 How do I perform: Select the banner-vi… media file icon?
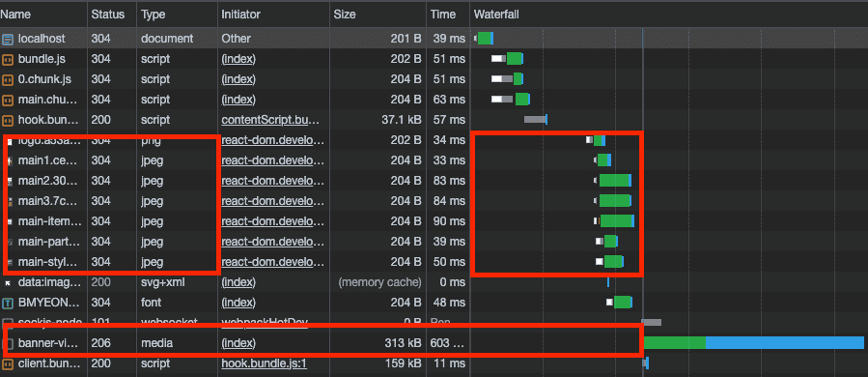click(9, 344)
